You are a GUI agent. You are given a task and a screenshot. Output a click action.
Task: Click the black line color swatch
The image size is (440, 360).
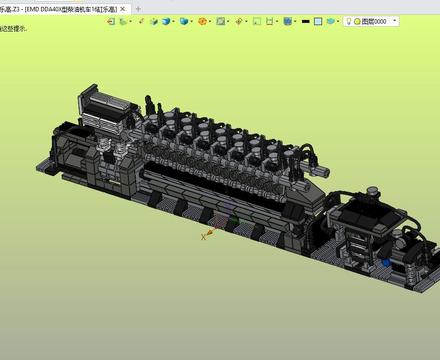[x=305, y=21]
